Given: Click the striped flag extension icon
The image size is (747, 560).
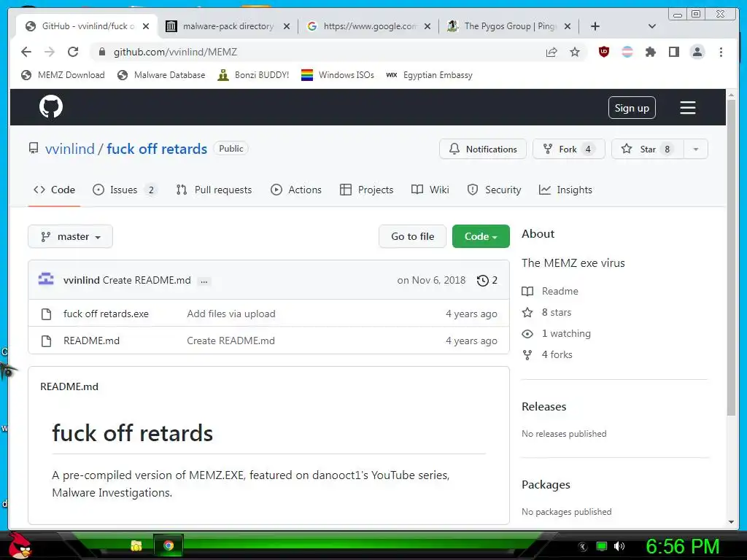Looking at the screenshot, I should click(x=627, y=52).
